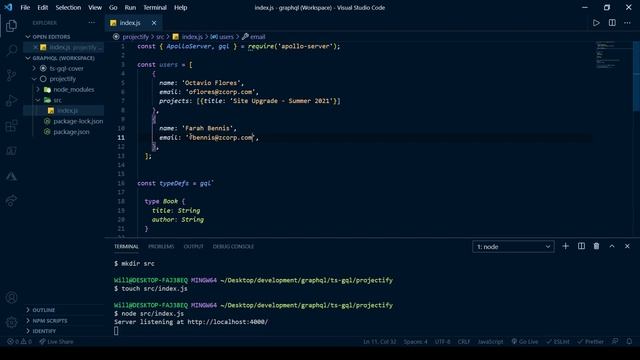
Task: Open package-lock.json in the explorer
Action: pos(64,121)
